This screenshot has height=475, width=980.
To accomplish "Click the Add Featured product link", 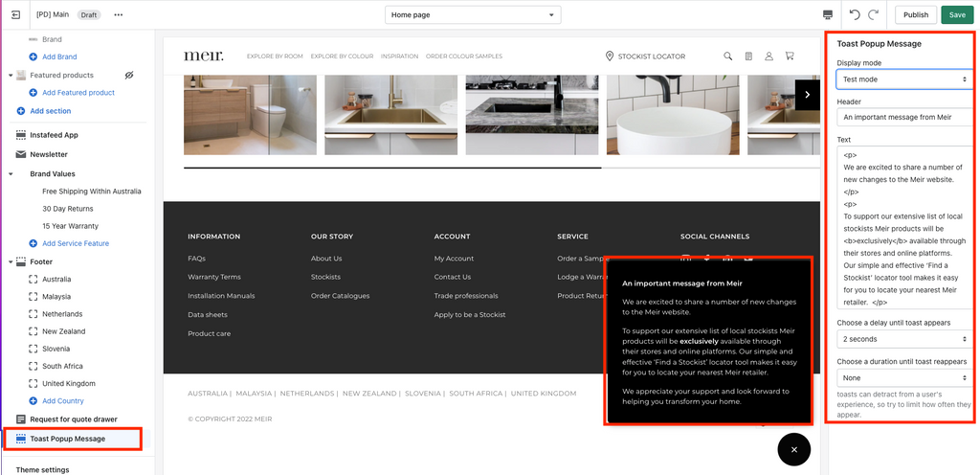I will click(78, 93).
